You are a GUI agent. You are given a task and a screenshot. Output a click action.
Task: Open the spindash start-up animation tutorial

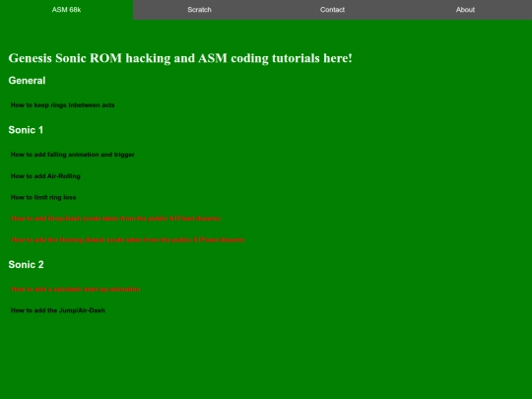point(75,290)
